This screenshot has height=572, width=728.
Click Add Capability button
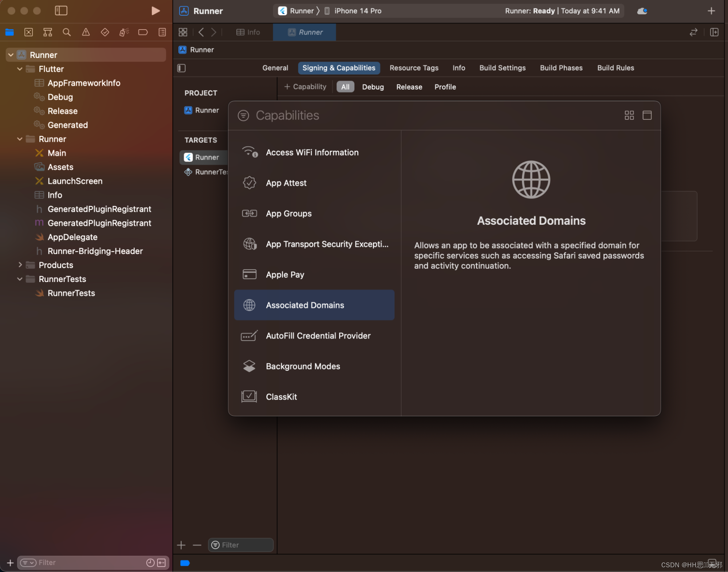coord(304,87)
